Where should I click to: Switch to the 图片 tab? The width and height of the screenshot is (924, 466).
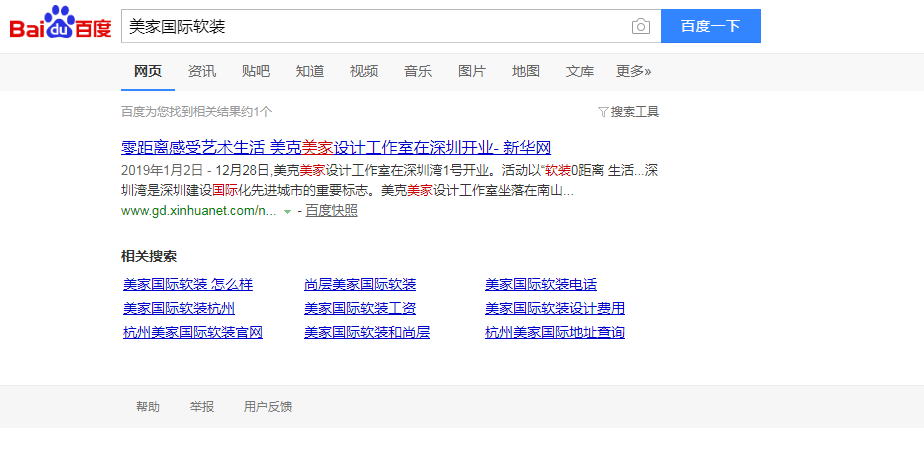click(x=472, y=72)
